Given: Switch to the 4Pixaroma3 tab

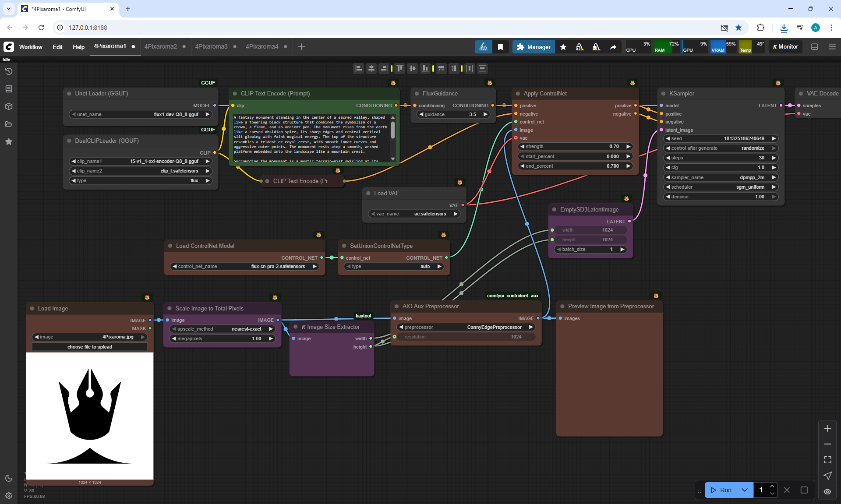Looking at the screenshot, I should coord(211,46).
